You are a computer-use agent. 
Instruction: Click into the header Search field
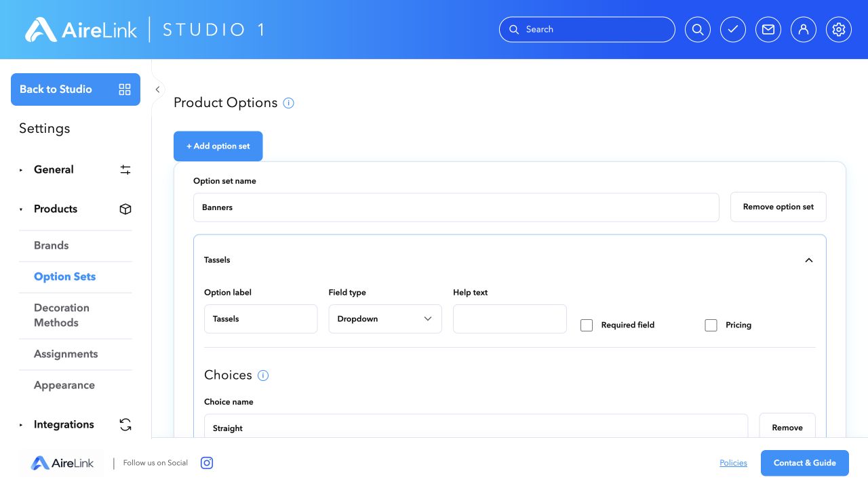pos(587,30)
